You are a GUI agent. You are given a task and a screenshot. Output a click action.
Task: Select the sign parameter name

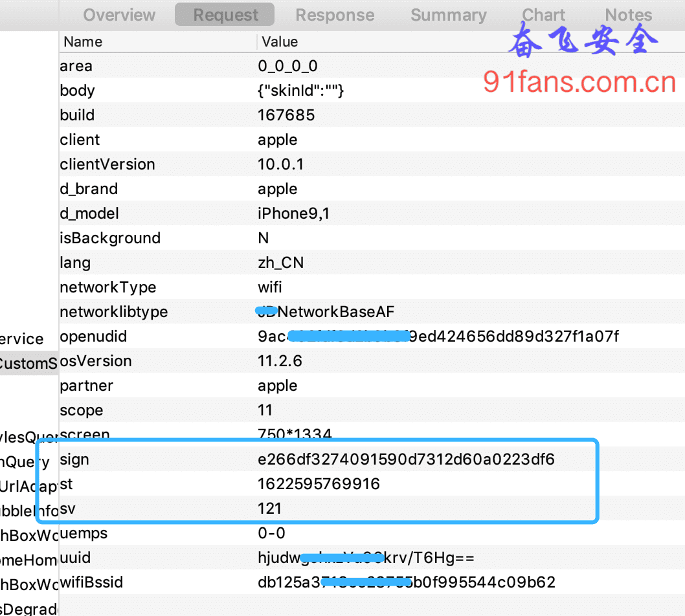click(74, 459)
